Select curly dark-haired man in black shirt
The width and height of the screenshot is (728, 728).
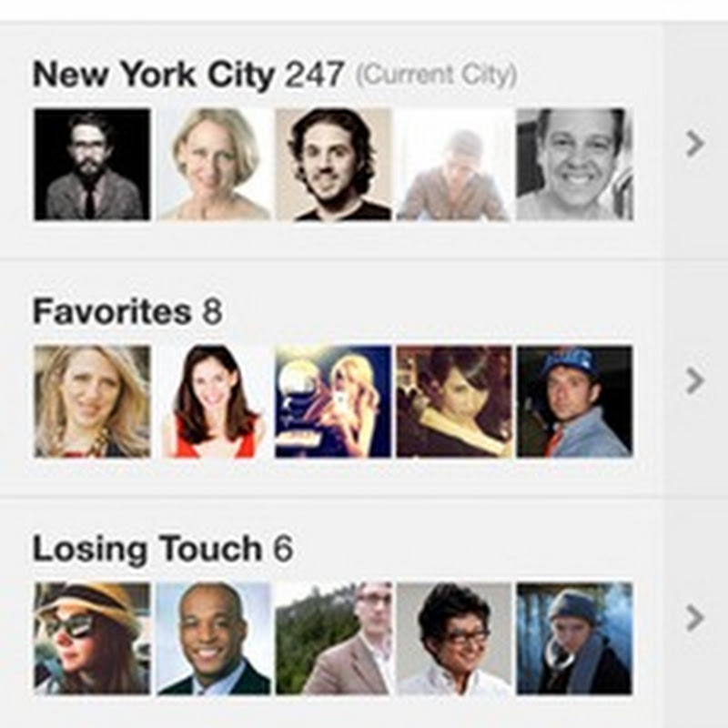coord(334,165)
